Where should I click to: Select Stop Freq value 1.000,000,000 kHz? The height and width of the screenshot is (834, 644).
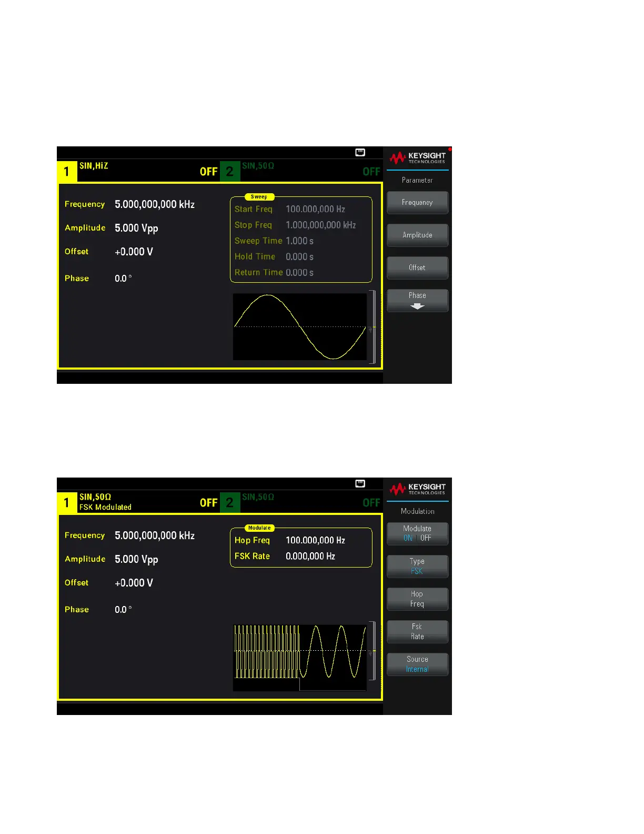pos(320,225)
